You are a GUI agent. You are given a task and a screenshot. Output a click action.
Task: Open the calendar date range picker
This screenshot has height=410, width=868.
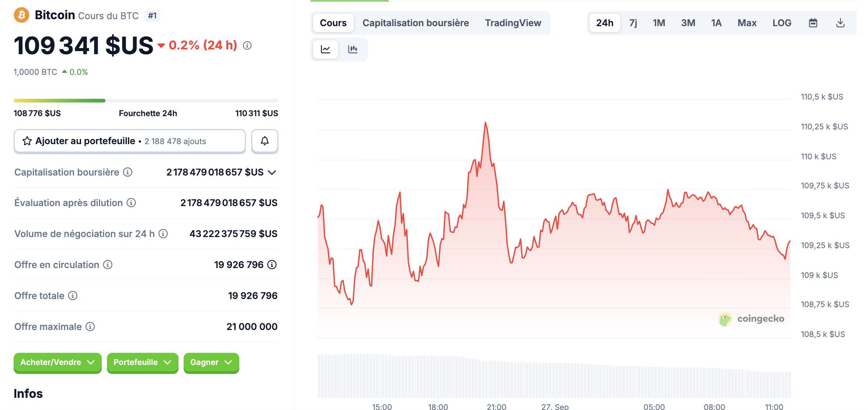pos(813,23)
